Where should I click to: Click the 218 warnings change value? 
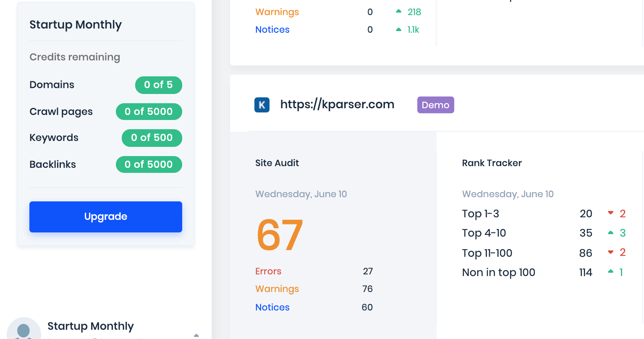tap(414, 12)
